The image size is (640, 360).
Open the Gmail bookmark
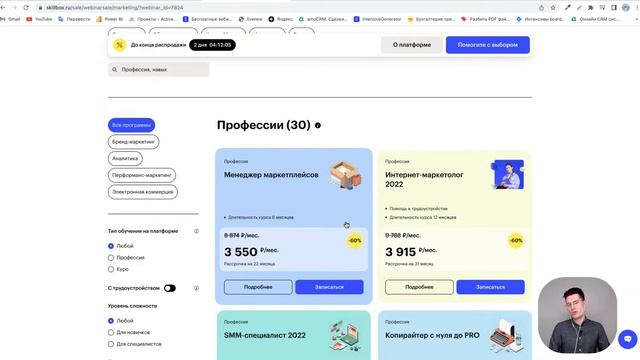[10, 19]
